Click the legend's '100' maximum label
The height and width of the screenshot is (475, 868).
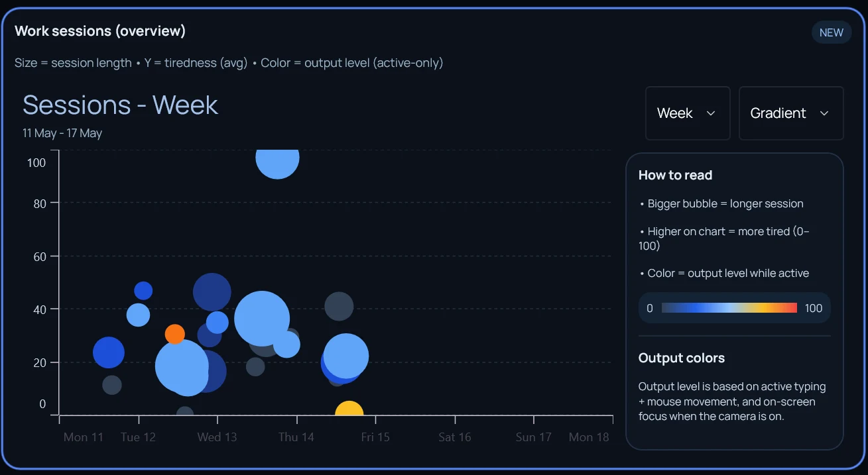814,308
